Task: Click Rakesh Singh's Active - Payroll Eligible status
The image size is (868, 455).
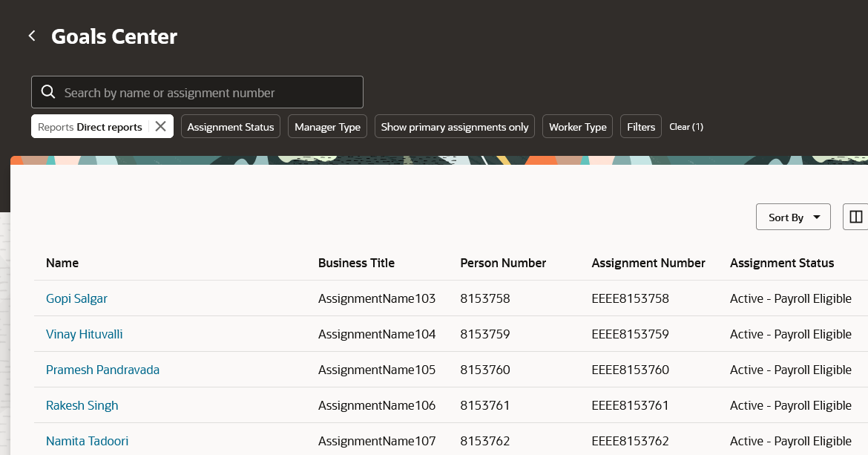Action: 791,405
